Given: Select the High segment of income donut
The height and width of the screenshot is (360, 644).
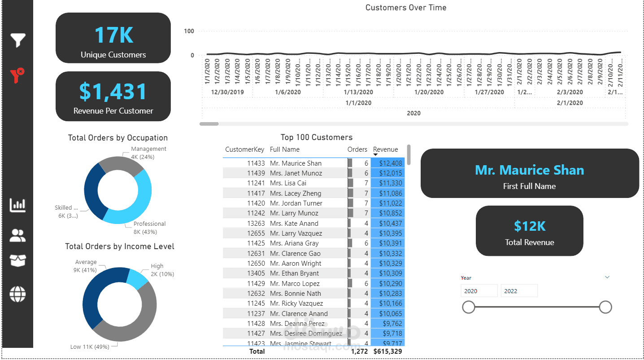Looking at the screenshot, I should (x=137, y=278).
